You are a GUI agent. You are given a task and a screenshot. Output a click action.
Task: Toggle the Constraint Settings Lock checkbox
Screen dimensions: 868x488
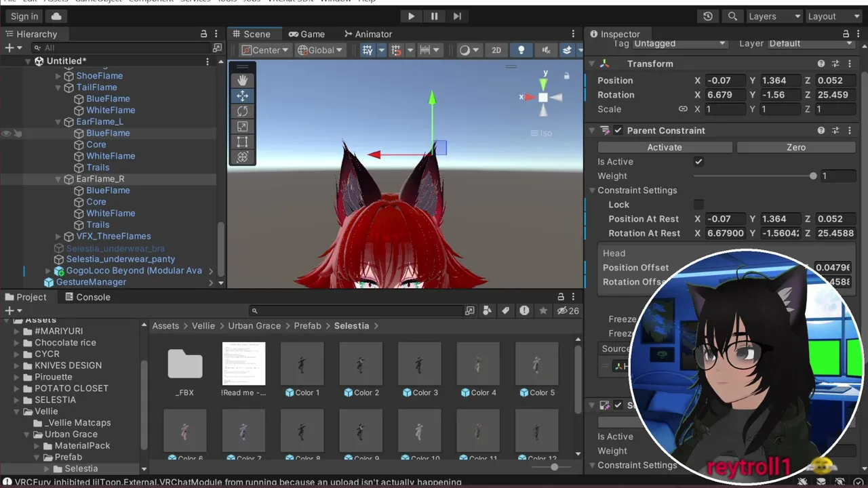coord(698,205)
